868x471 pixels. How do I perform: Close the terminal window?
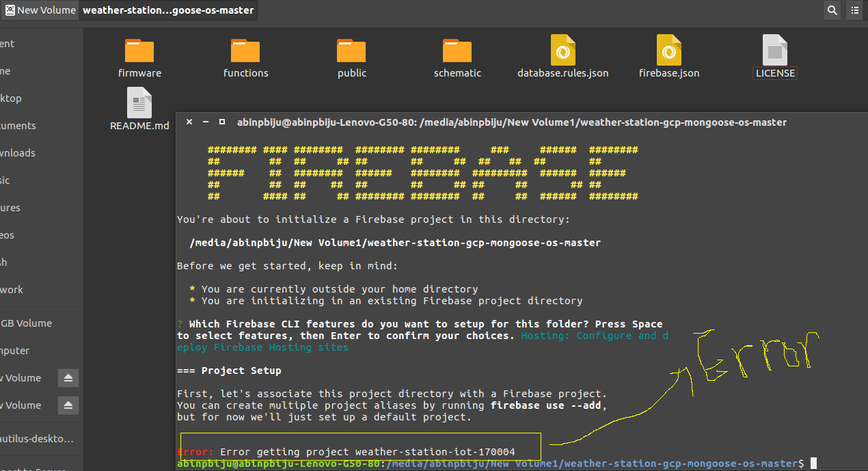pyautogui.click(x=189, y=122)
